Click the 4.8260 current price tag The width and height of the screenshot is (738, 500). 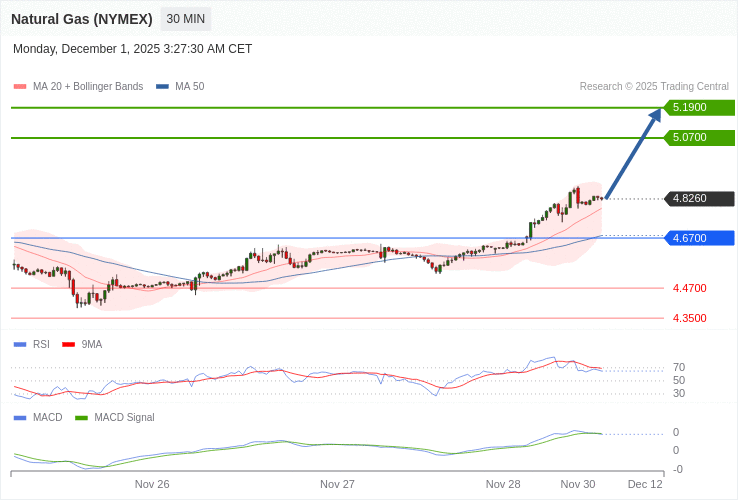699,199
